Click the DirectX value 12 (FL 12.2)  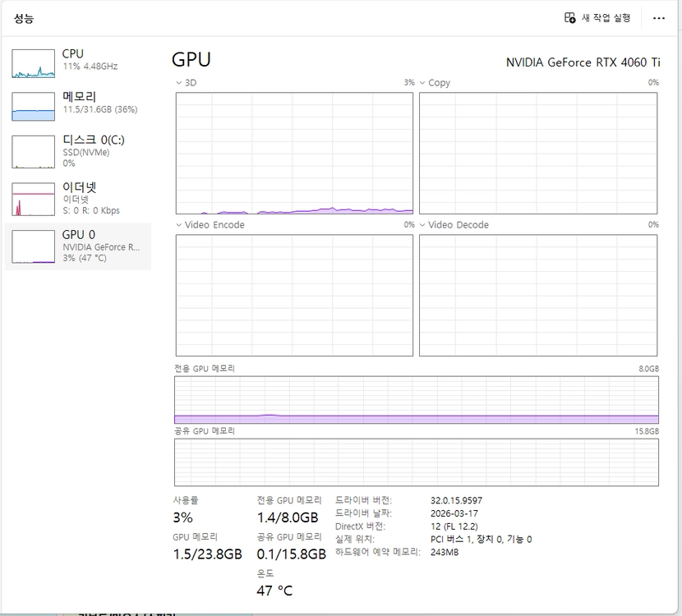454,526
